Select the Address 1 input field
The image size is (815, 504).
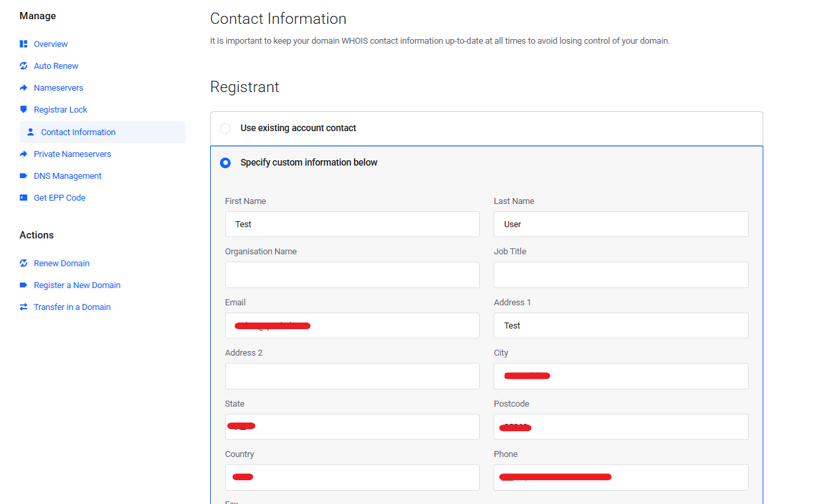[621, 326]
